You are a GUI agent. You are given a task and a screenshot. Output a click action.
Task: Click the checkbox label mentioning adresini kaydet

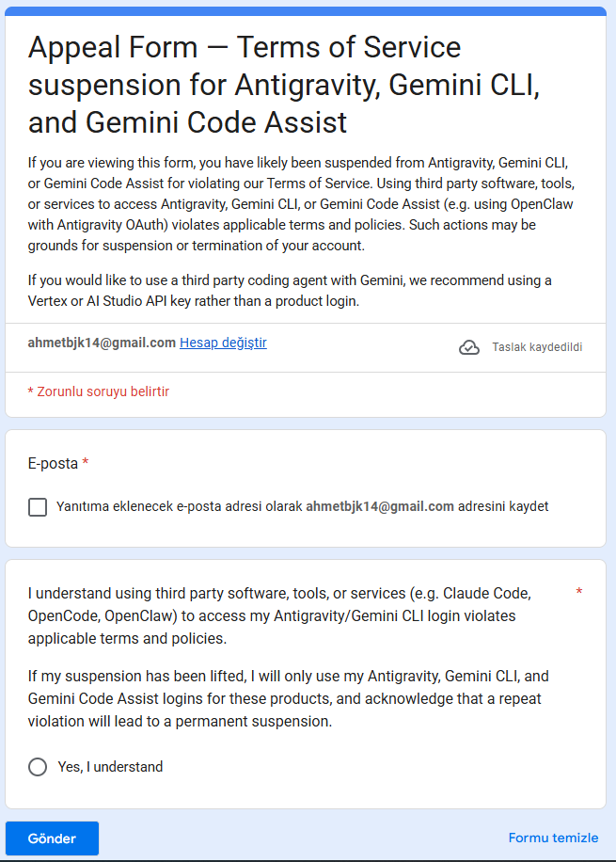pyautogui.click(x=302, y=506)
